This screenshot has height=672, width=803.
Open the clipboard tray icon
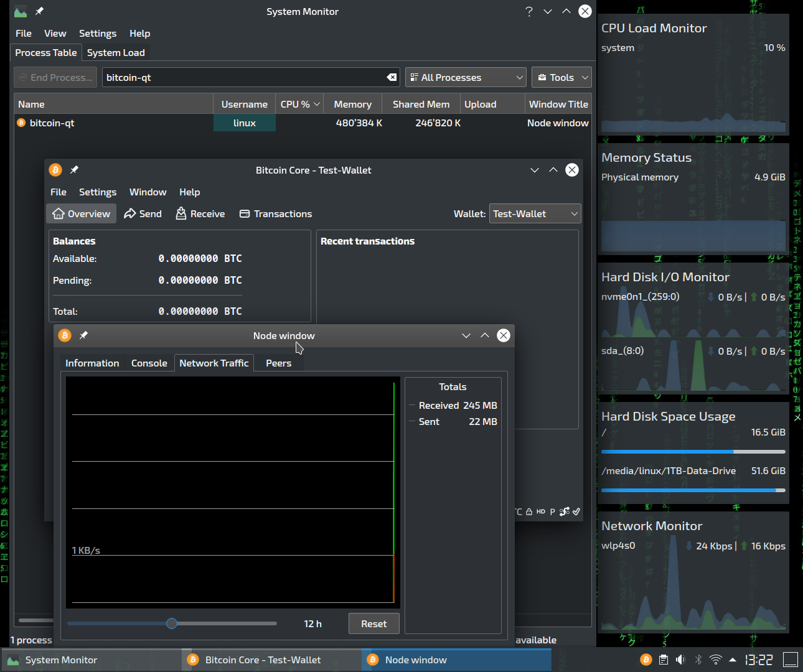664,660
